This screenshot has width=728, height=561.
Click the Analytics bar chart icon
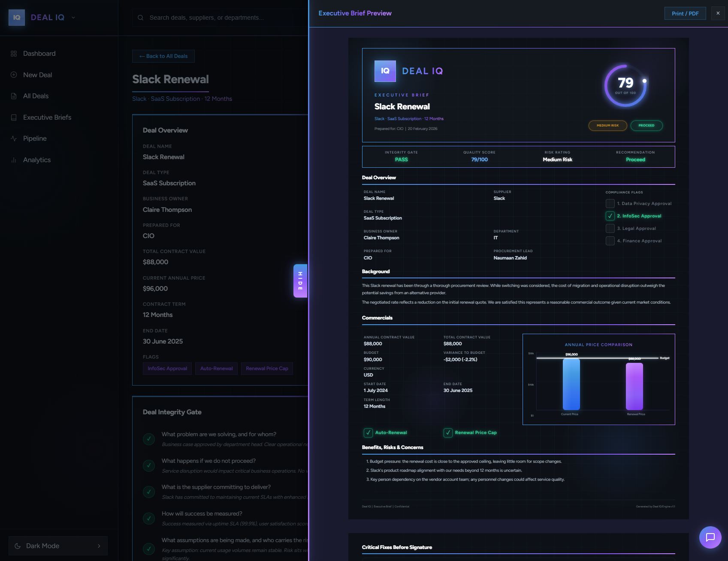14,160
